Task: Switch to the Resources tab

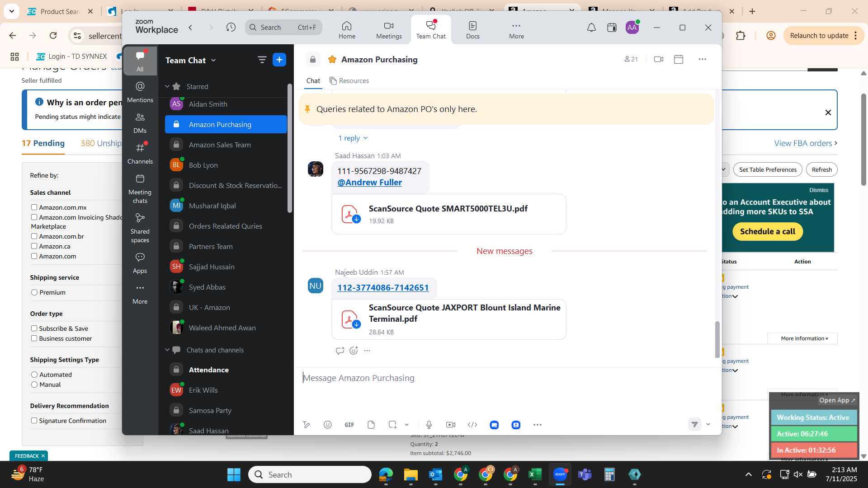Action: click(349, 81)
